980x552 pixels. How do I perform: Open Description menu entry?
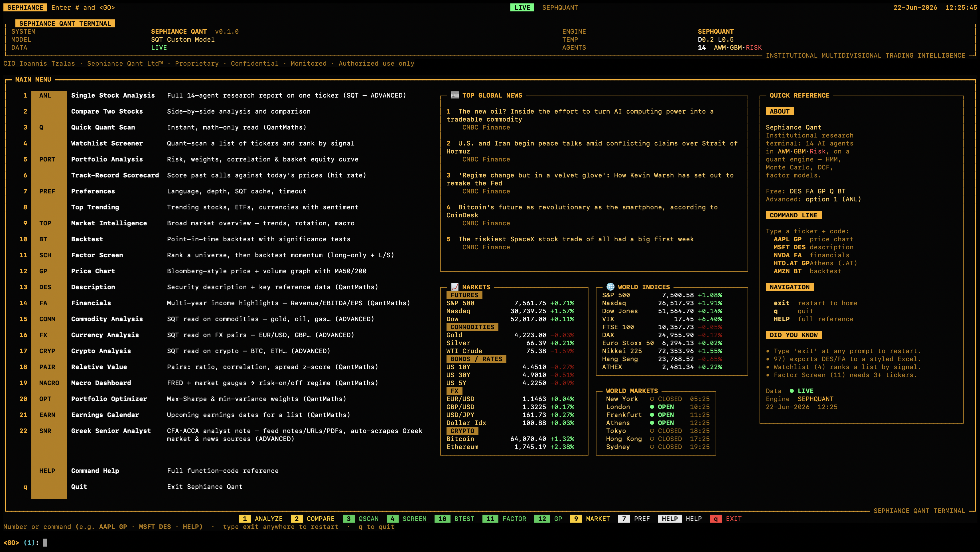coord(93,287)
